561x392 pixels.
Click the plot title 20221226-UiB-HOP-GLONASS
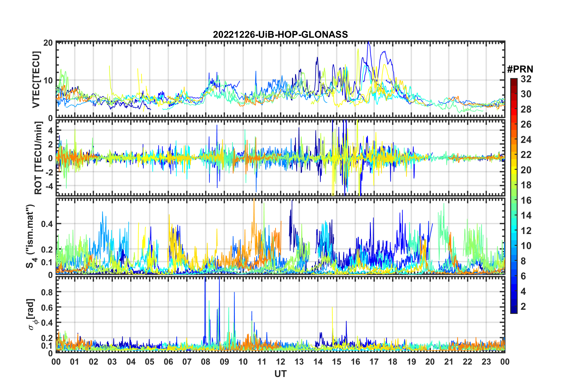(280, 34)
